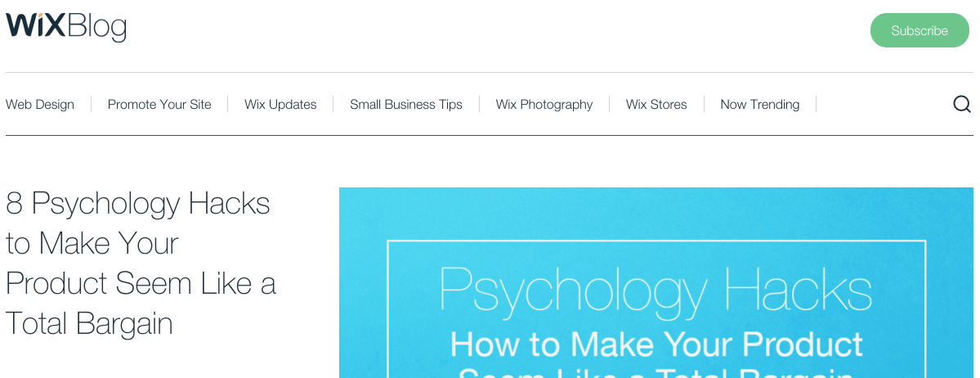Open the search magnifying glass icon
The width and height of the screenshot is (980, 378).
[x=962, y=104]
